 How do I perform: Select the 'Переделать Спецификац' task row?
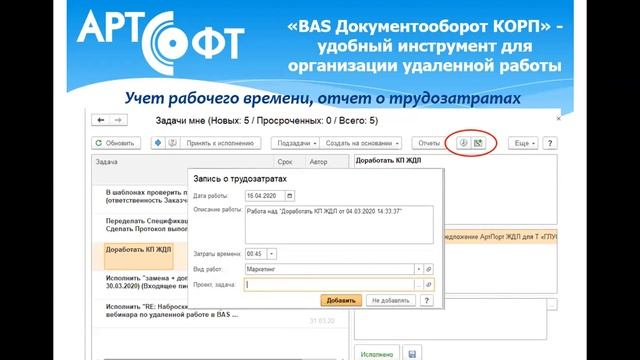point(140,225)
